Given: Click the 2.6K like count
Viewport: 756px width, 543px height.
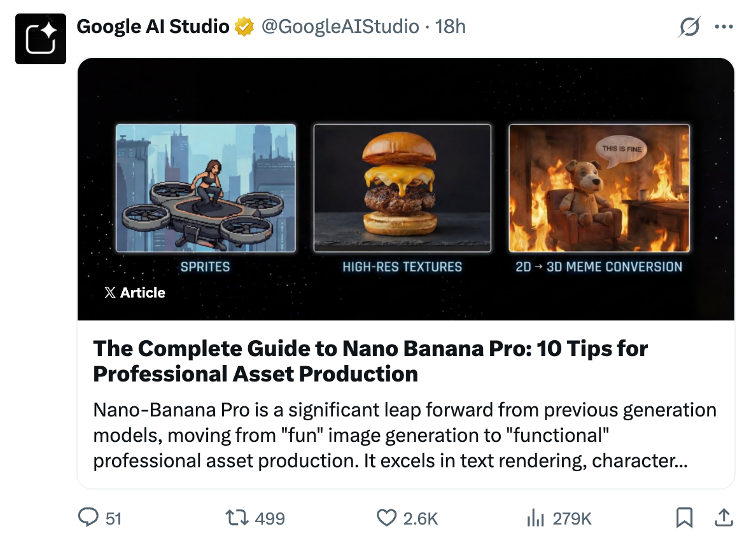Looking at the screenshot, I should click(421, 519).
